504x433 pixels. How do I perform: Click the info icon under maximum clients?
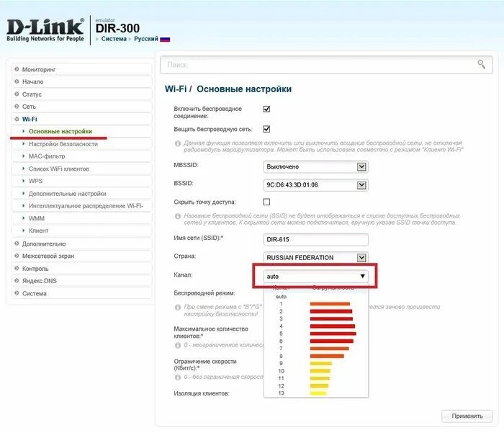178,345
